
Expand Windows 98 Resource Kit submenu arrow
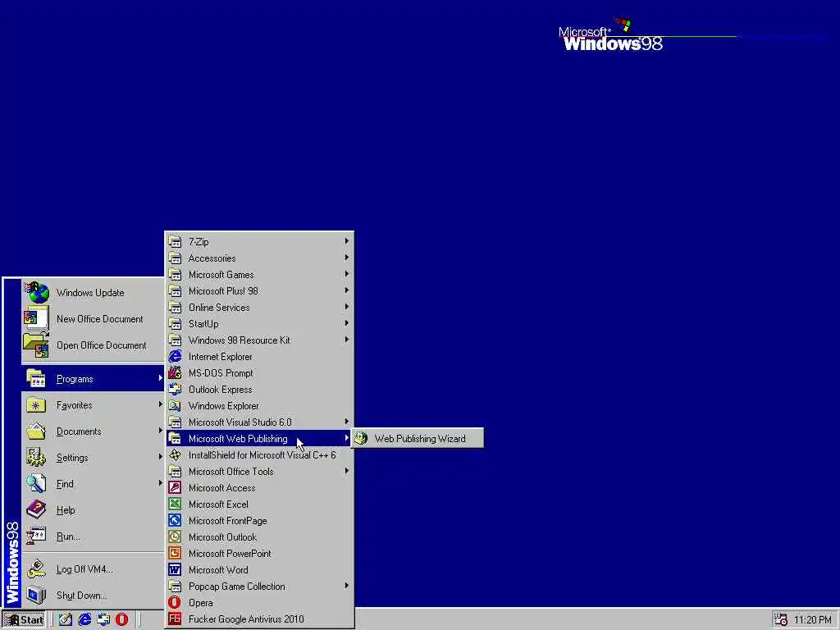347,340
